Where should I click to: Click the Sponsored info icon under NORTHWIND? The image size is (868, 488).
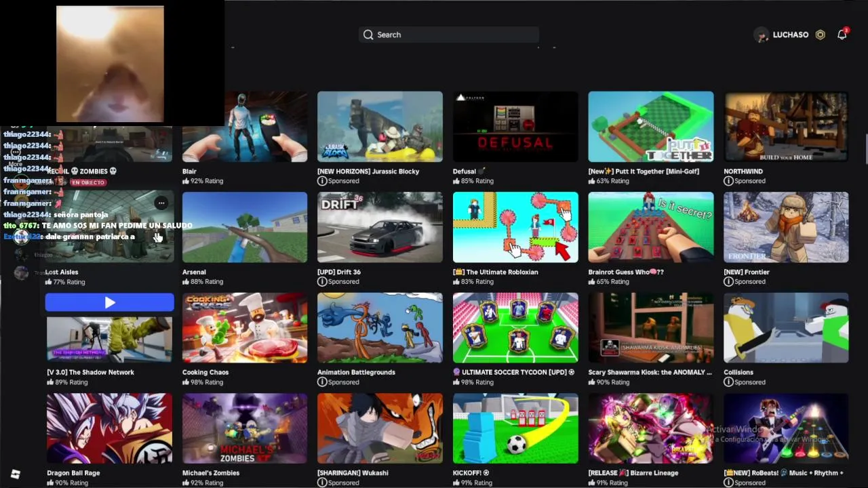[728, 181]
